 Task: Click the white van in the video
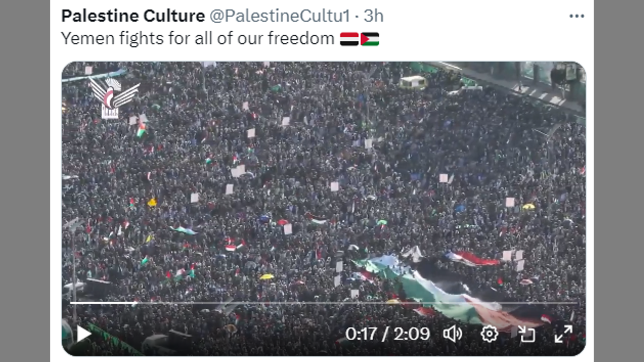point(414,82)
